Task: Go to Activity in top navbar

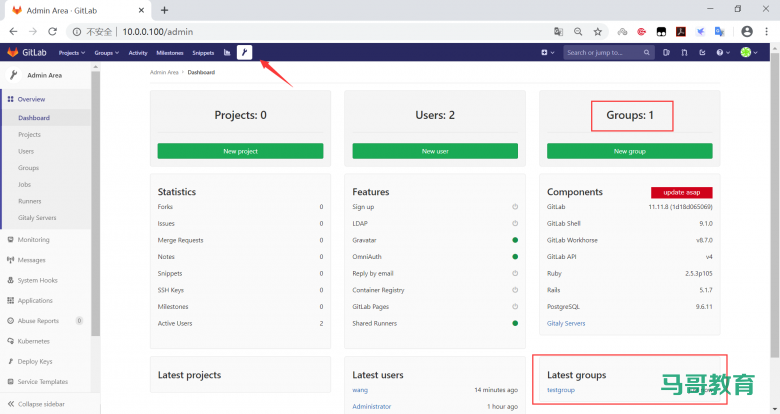Action: (x=138, y=53)
